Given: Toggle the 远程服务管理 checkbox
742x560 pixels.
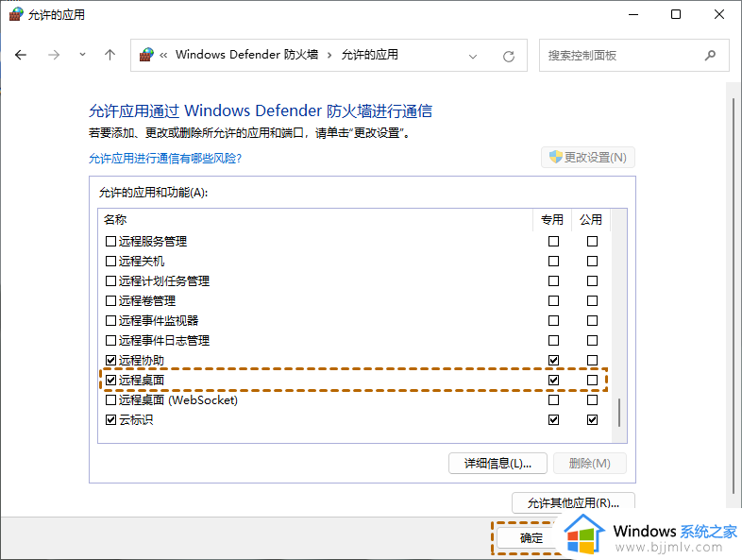Looking at the screenshot, I should click(x=110, y=242).
